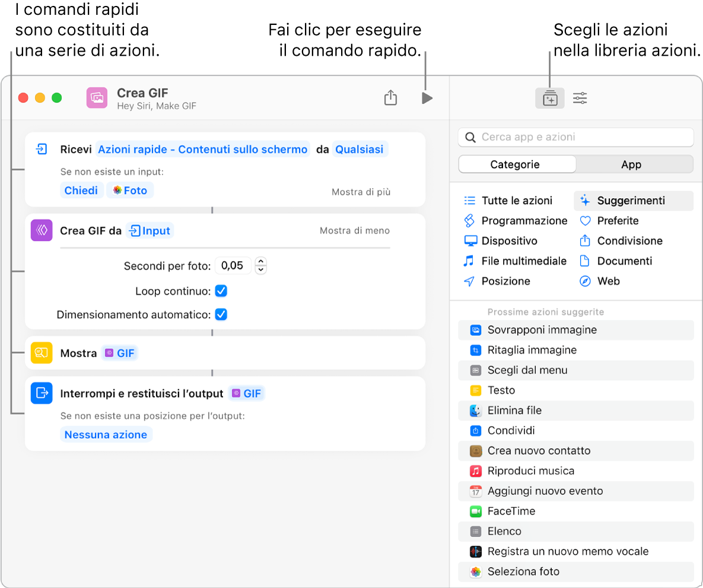Image resolution: width=703 pixels, height=588 pixels.
Task: Click the purple Crea GIF action icon
Action: point(40,230)
